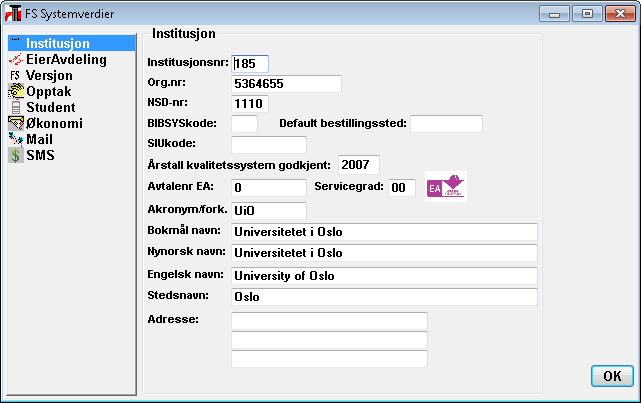
Task: Click the Nynorsk navn field
Action: (384, 253)
